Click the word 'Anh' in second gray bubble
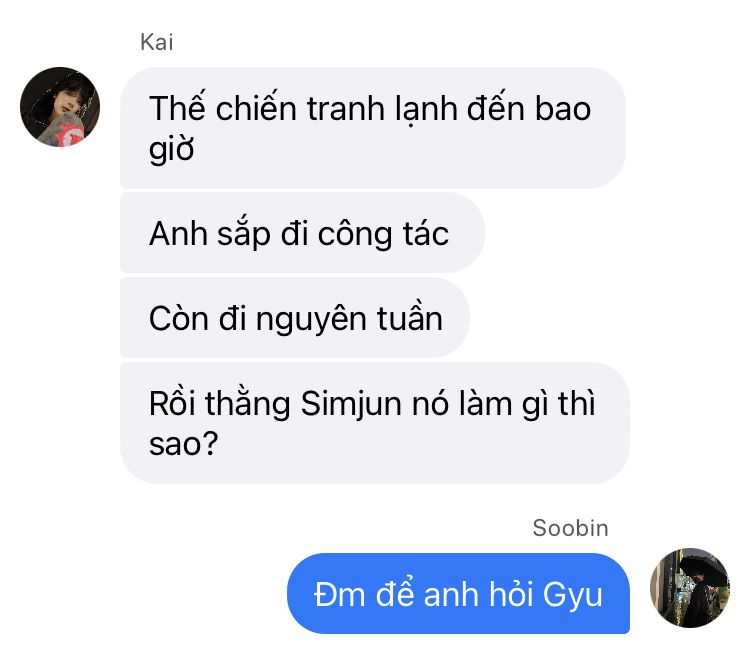 pos(178,233)
